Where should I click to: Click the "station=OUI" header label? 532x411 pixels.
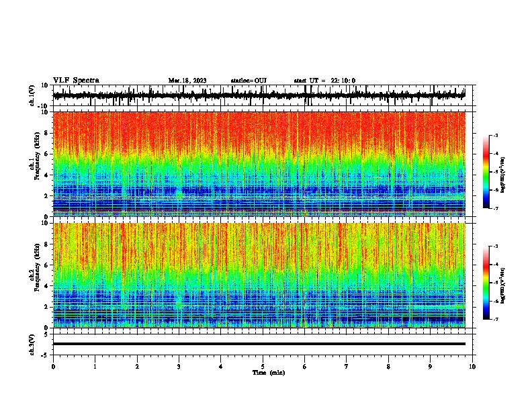pyautogui.click(x=249, y=81)
